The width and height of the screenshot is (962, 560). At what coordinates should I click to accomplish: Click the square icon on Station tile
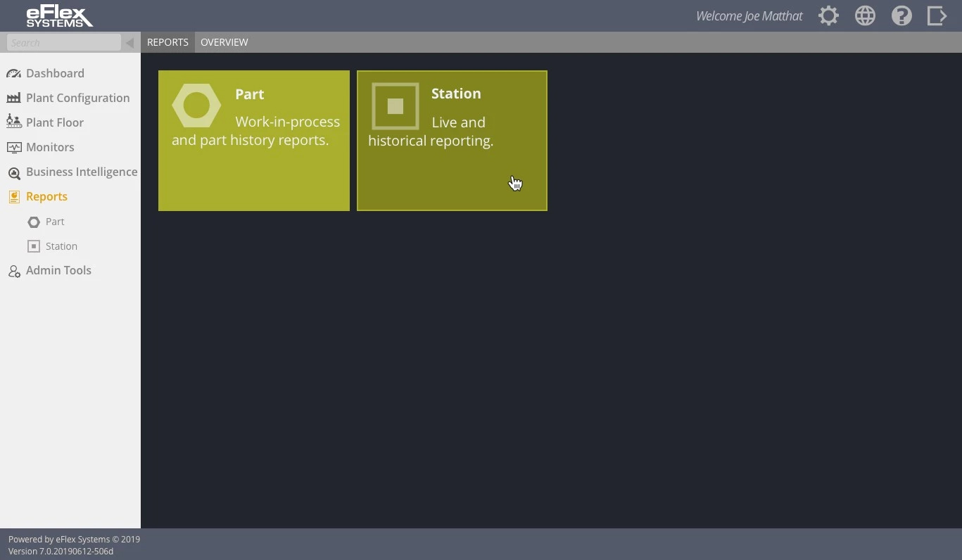point(395,106)
